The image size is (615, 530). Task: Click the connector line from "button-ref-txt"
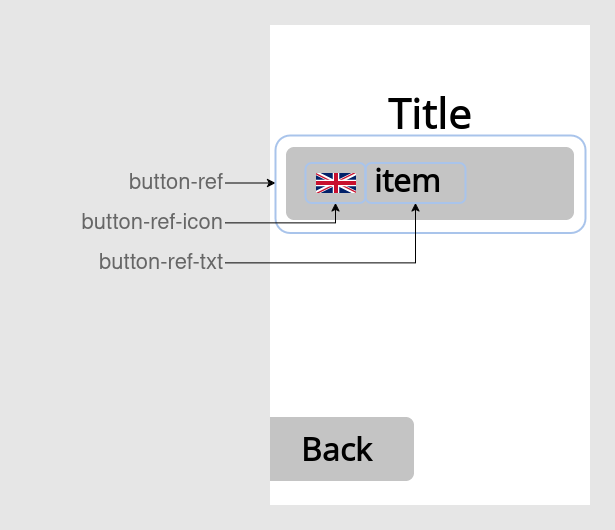pyautogui.click(x=320, y=263)
